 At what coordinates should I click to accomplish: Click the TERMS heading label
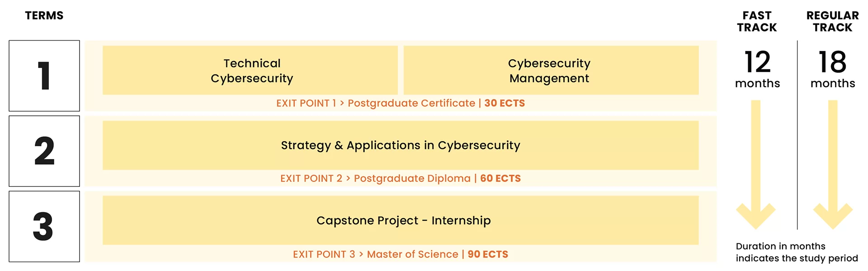point(44,16)
